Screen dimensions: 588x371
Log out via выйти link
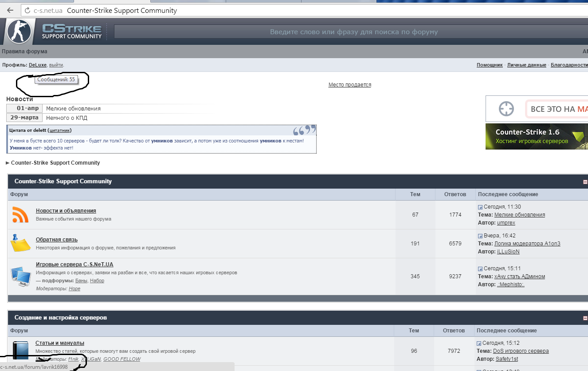pos(56,65)
